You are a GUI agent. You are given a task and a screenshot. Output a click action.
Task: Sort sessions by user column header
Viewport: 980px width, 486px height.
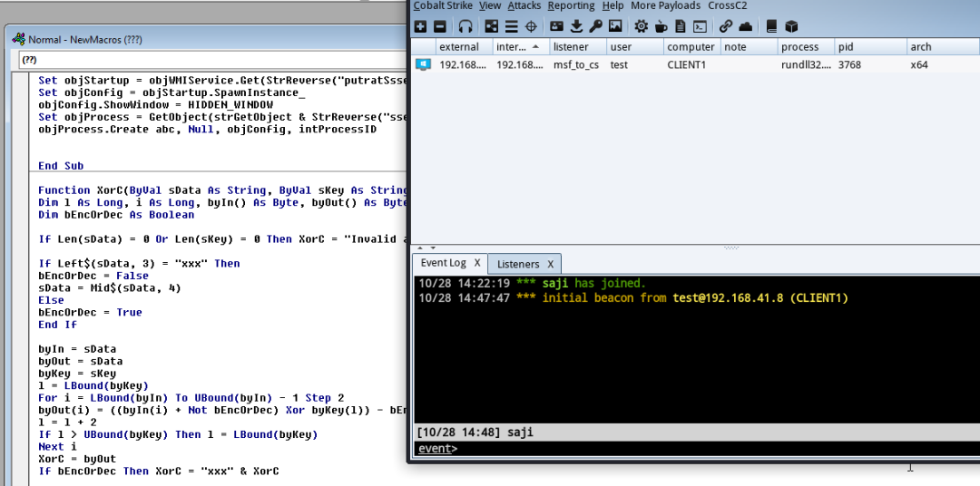pos(634,47)
